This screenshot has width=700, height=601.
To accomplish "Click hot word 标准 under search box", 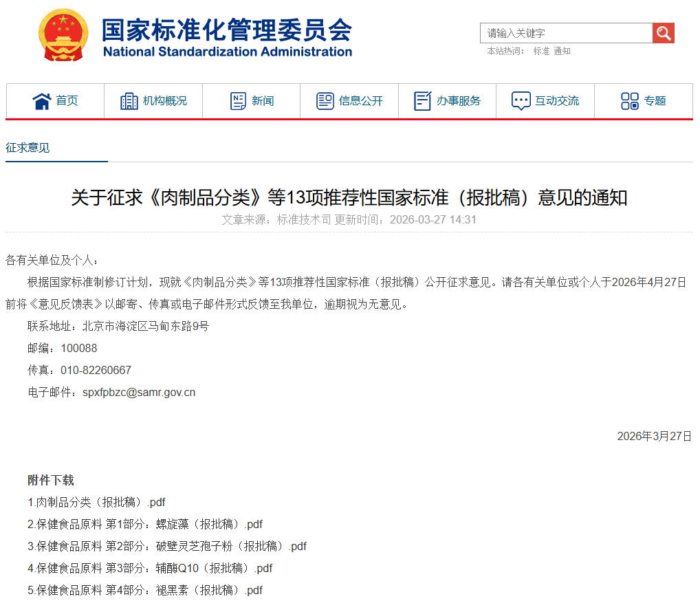I will click(x=541, y=51).
